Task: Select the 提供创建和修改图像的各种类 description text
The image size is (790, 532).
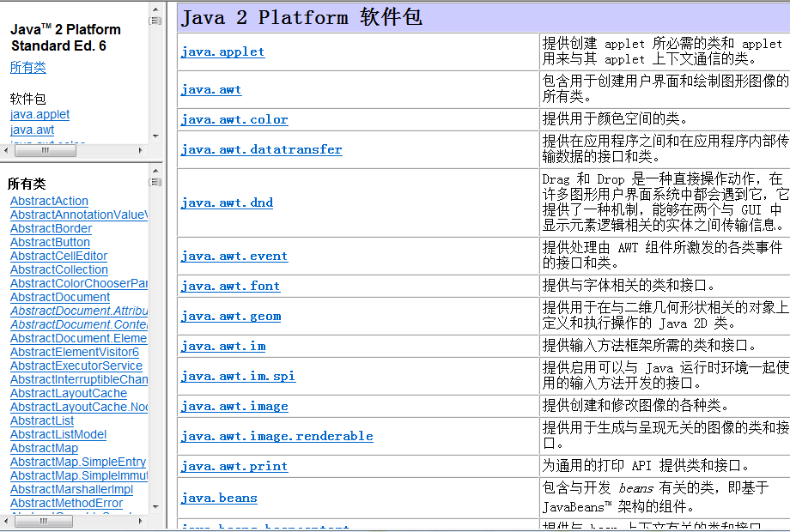Action: (x=635, y=405)
